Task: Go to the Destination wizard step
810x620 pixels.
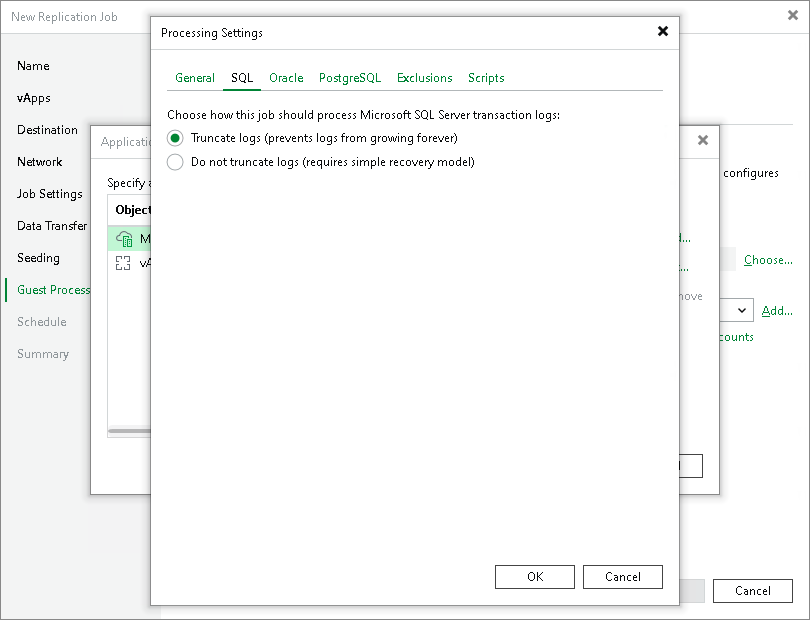Action: pos(48,130)
